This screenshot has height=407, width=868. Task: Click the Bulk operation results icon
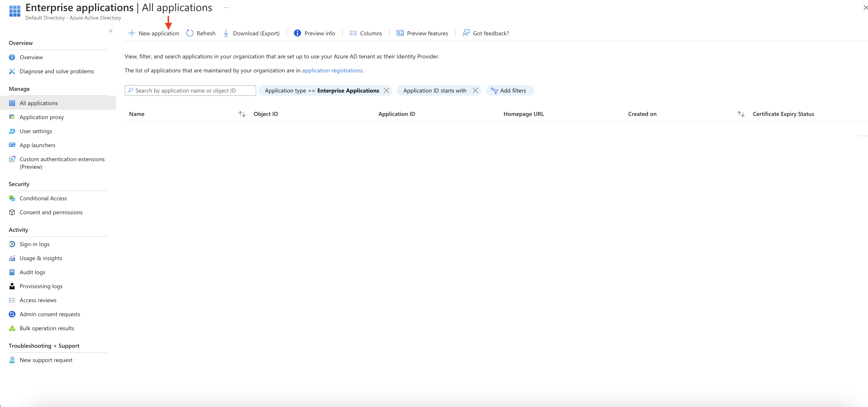coord(12,328)
